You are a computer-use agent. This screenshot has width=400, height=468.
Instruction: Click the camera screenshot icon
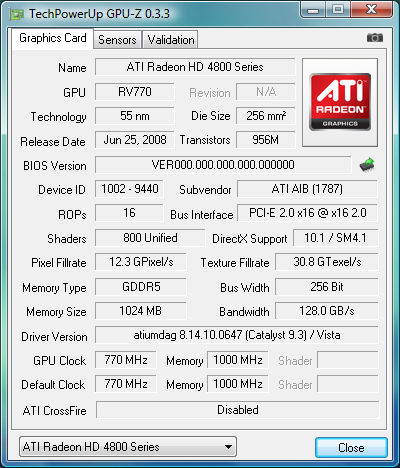[375, 38]
